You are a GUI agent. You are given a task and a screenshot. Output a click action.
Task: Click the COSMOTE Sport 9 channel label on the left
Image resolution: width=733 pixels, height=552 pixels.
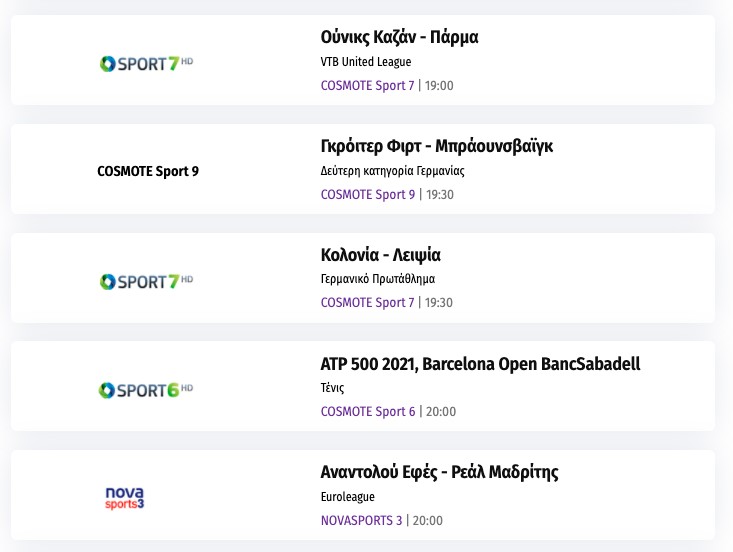pos(148,171)
